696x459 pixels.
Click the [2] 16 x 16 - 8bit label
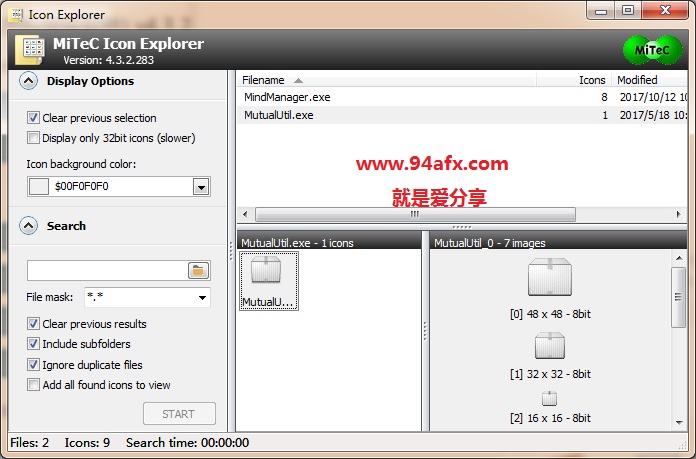[x=550, y=418]
